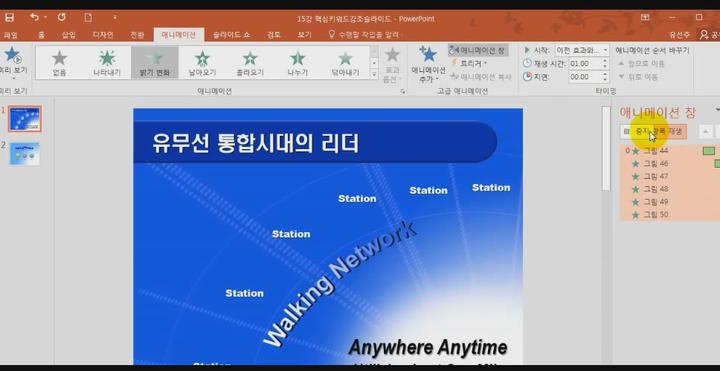
Task: Open the 트리거 (Trigger) dropdown
Action: pyautogui.click(x=469, y=63)
